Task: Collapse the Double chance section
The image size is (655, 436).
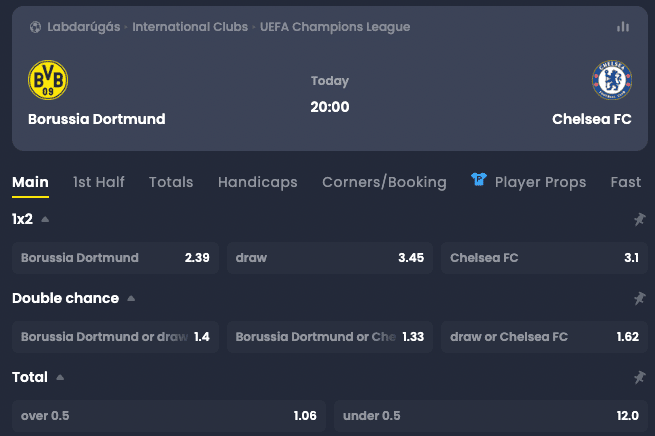Action: [x=131, y=298]
